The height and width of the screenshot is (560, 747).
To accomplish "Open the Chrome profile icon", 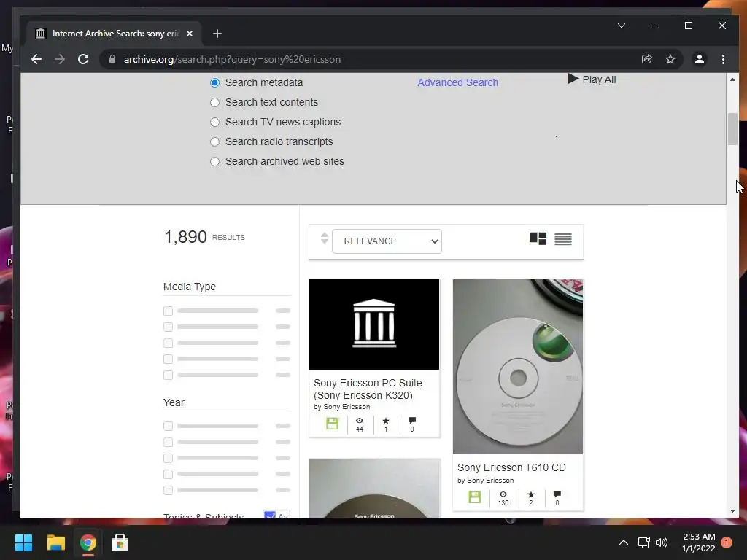I will [x=700, y=59].
